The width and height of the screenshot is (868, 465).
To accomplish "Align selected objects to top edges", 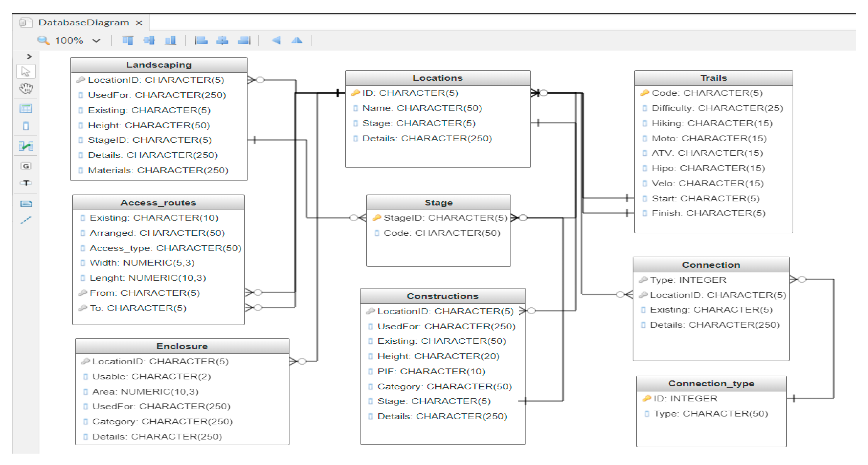I will (x=128, y=40).
